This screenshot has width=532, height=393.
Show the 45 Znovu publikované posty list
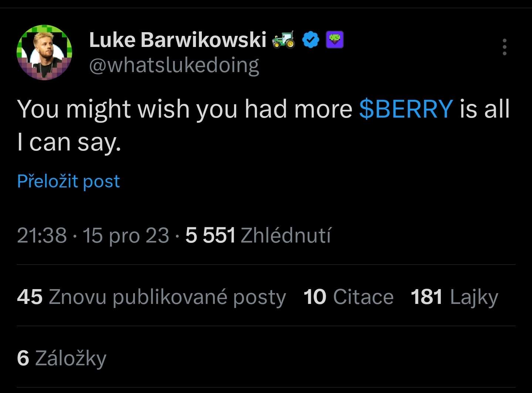(x=152, y=297)
